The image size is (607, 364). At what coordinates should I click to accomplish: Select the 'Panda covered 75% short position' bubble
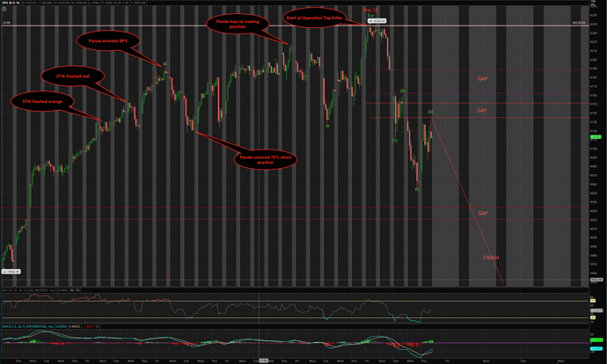[265, 159]
